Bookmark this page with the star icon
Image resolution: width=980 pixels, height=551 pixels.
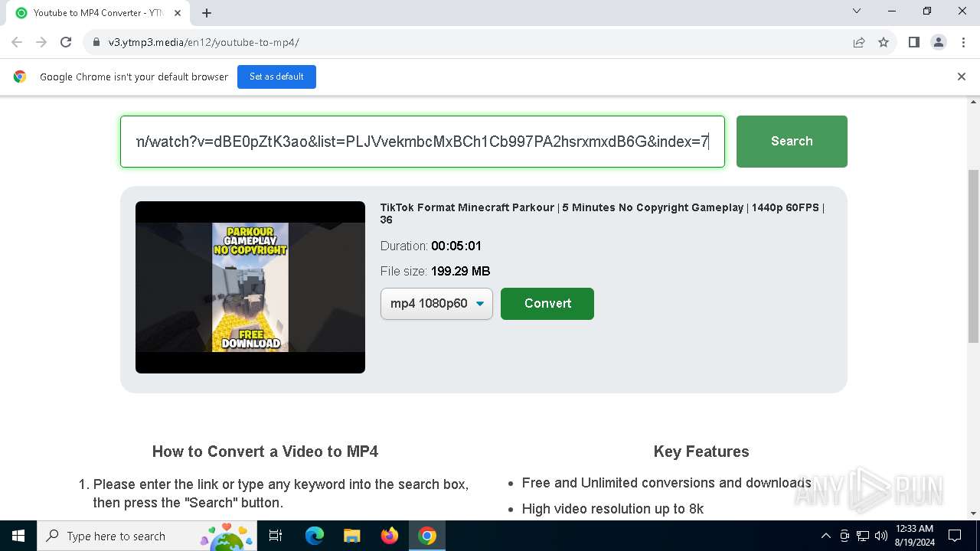(x=884, y=42)
